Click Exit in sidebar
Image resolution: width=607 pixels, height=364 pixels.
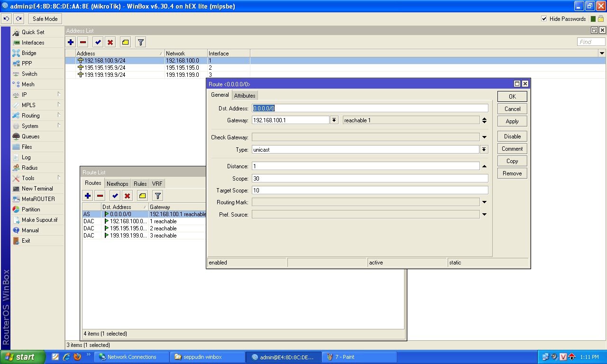[x=37, y=241]
